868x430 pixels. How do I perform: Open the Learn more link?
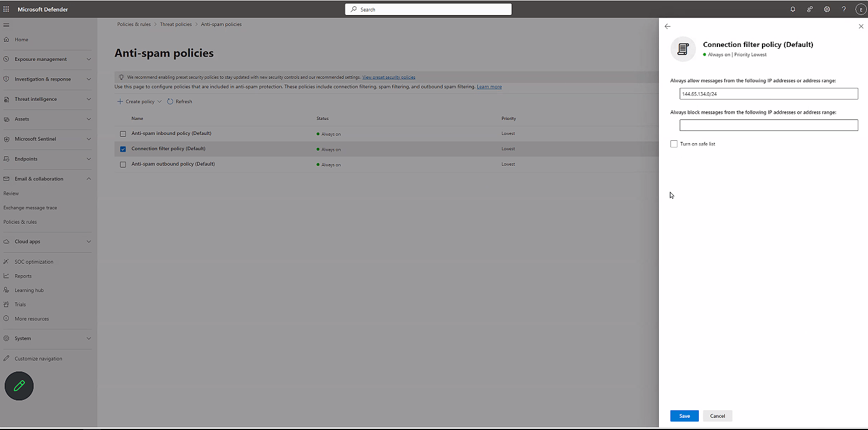(489, 86)
